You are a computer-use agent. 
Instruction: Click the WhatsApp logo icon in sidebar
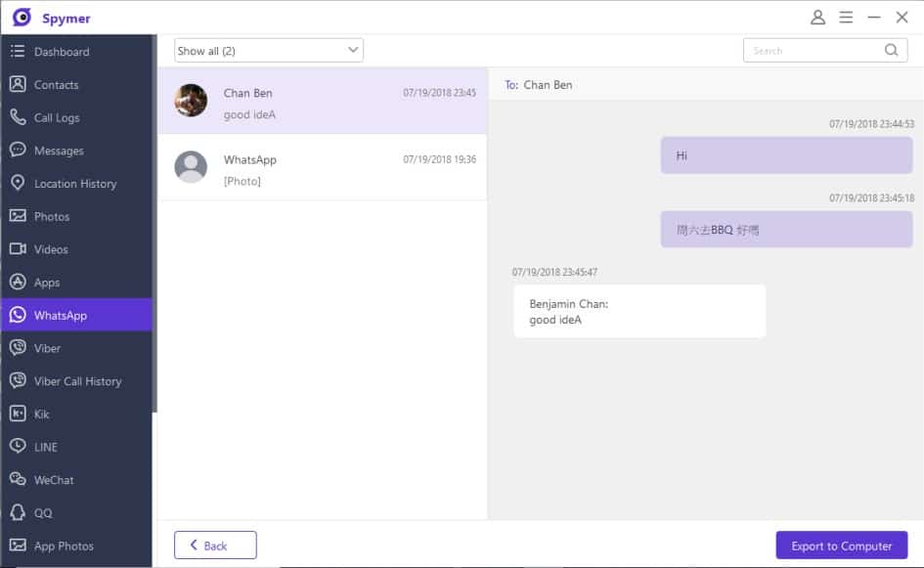coord(18,315)
